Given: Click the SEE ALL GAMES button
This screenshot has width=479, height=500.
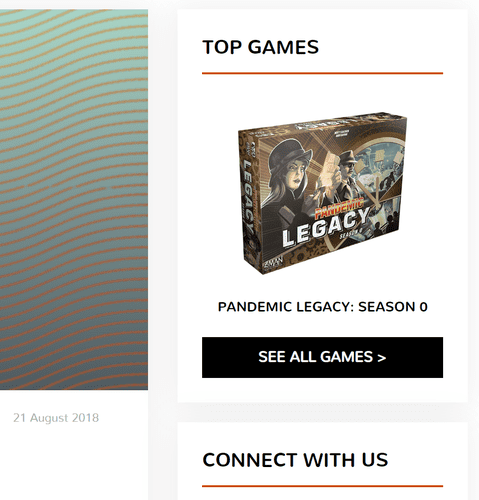Looking at the screenshot, I should (x=322, y=357).
